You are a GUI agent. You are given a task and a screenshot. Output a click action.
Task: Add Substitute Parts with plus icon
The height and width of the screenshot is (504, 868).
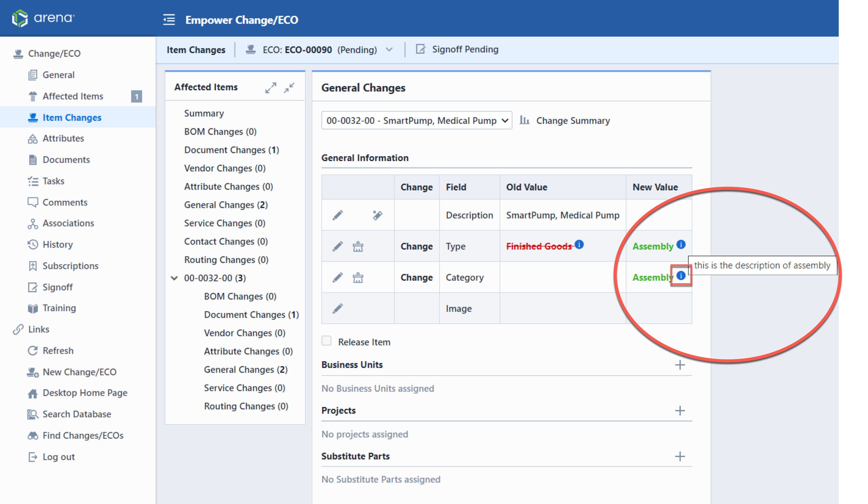point(680,456)
